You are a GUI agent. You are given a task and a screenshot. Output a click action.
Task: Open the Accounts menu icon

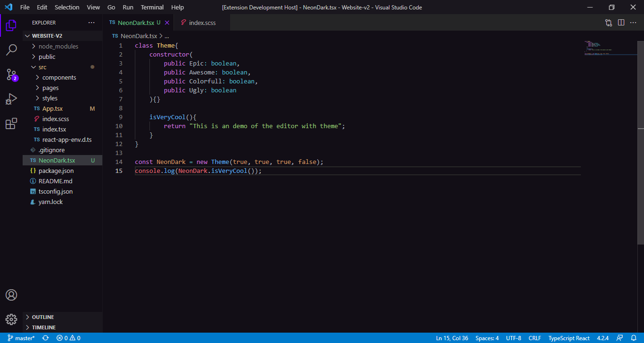[11, 295]
